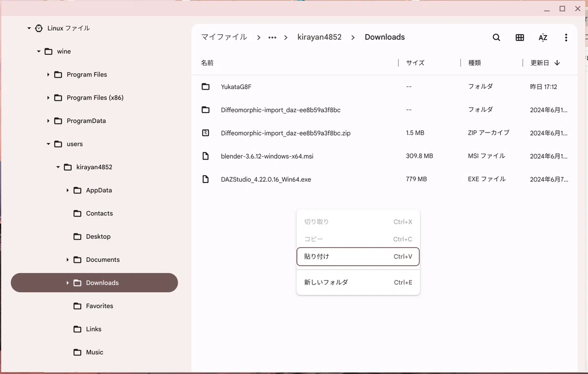Click the ZIP archive file icon
The image size is (588, 374).
click(206, 133)
